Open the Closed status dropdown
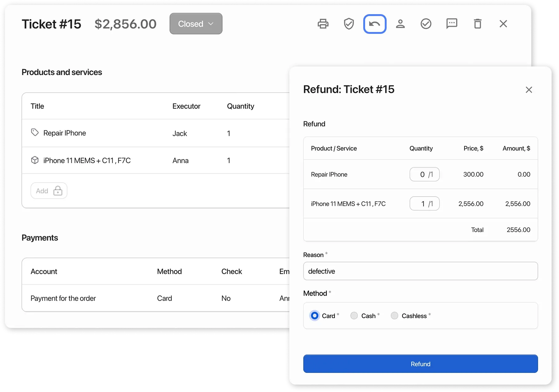 coord(196,23)
